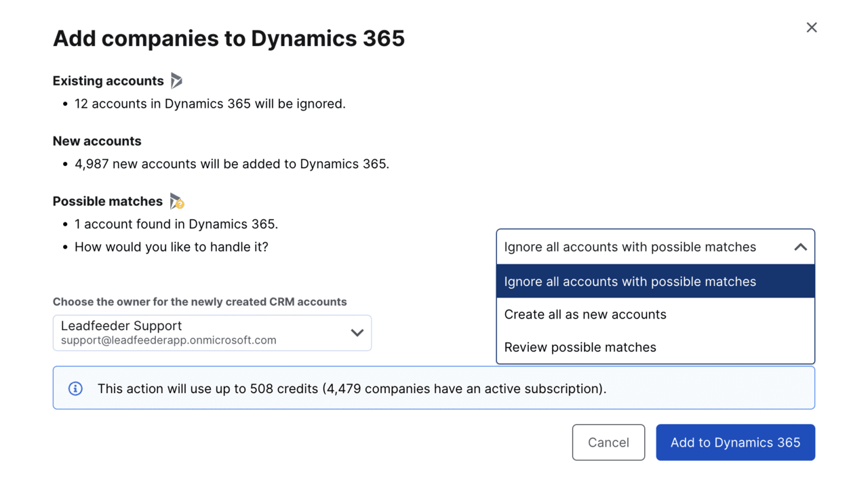This screenshot has height=488, width=868.
Task: Open the CRM account owner dropdown
Action: (x=212, y=333)
